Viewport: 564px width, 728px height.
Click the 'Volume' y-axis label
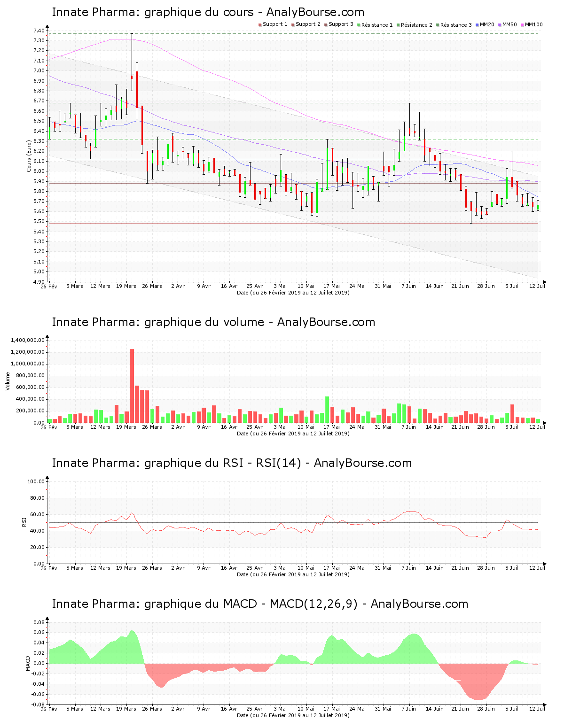tap(8, 381)
